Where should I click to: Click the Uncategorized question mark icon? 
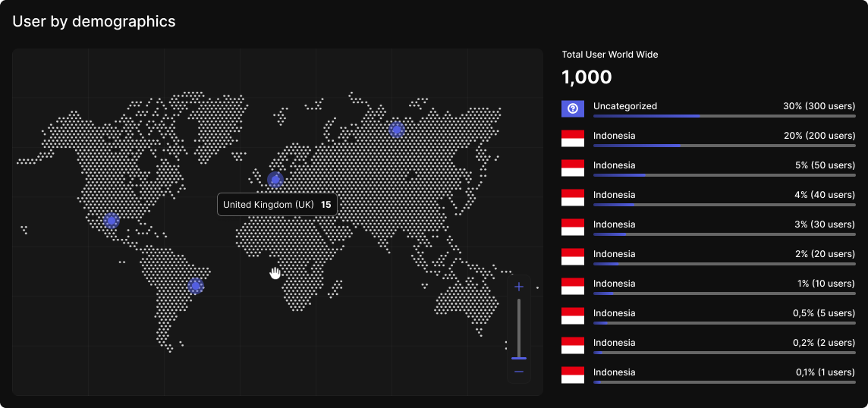pyautogui.click(x=573, y=108)
